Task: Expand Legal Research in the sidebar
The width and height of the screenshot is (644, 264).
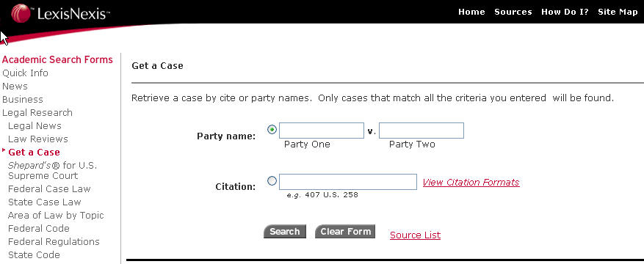Action: pyautogui.click(x=37, y=113)
